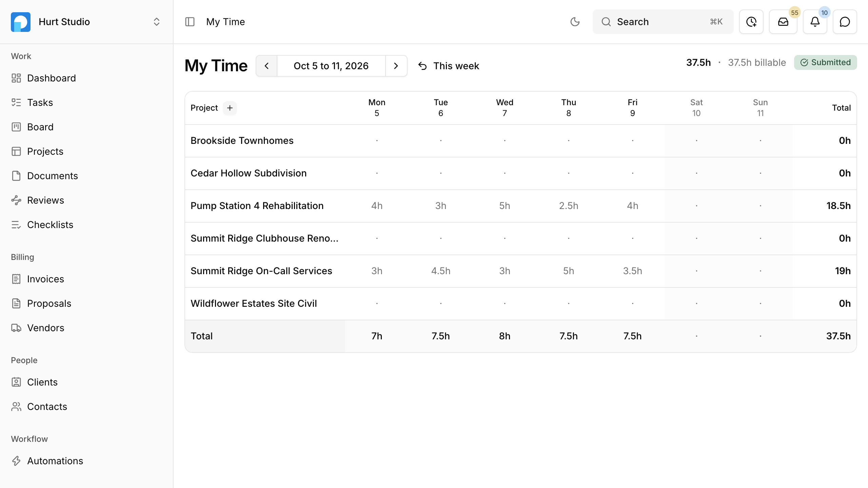Click the Documents page icon

coord(16,176)
